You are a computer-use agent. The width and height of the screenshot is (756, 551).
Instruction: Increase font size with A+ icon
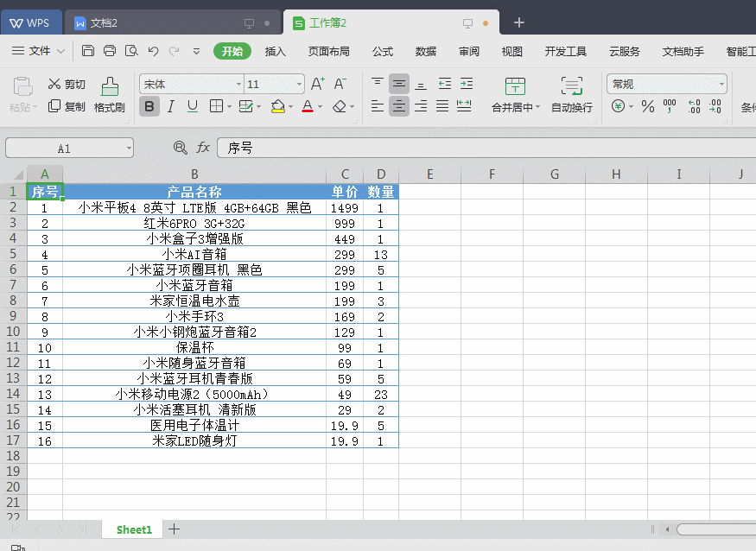coord(317,84)
